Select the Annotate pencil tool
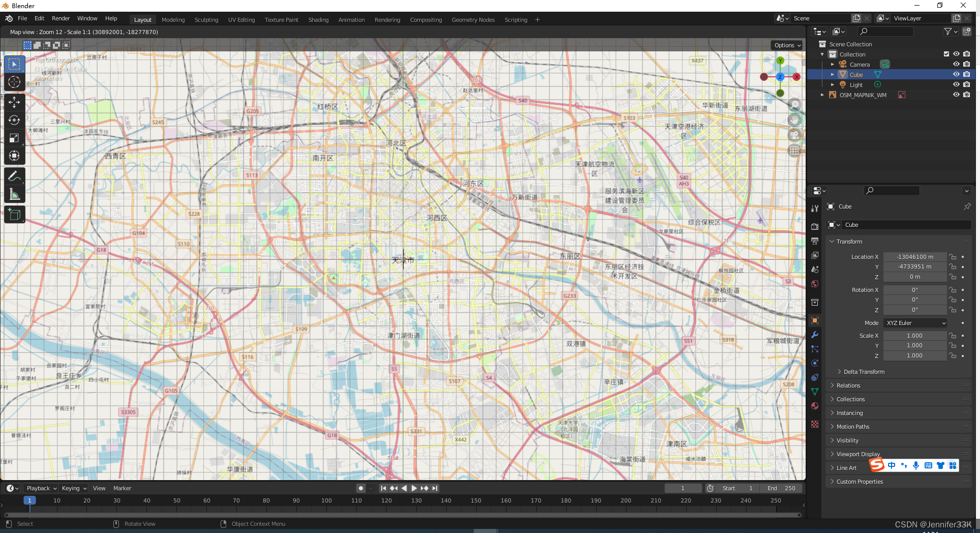Image resolution: width=980 pixels, height=533 pixels. pyautogui.click(x=14, y=176)
